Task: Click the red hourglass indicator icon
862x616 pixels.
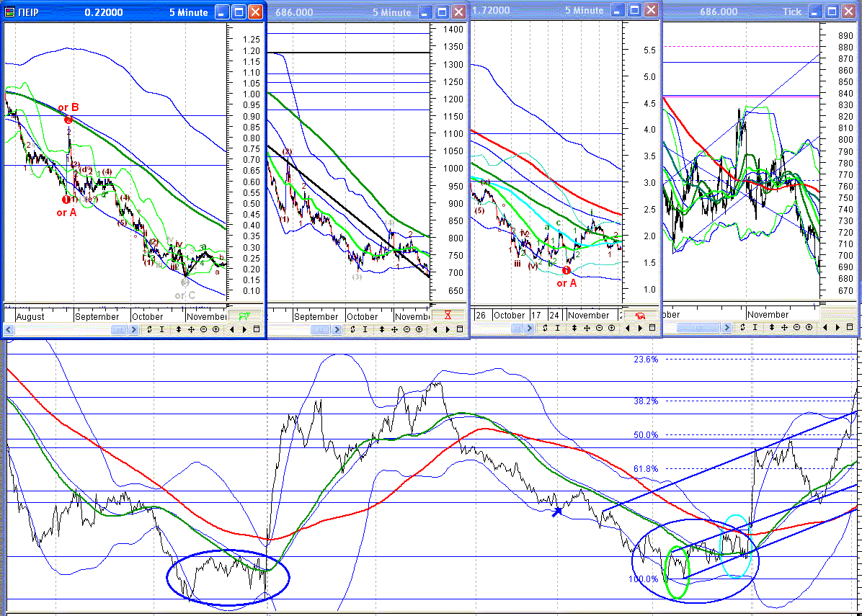Action: click(x=448, y=316)
